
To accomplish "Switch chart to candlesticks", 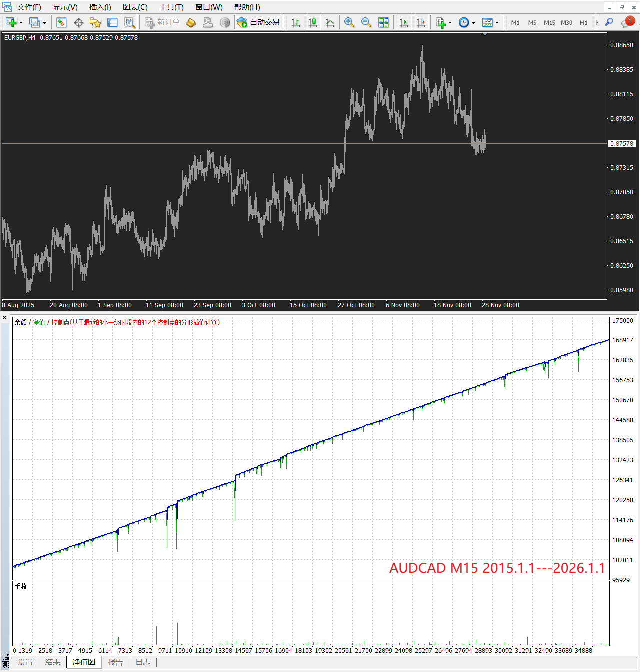I will tap(313, 22).
